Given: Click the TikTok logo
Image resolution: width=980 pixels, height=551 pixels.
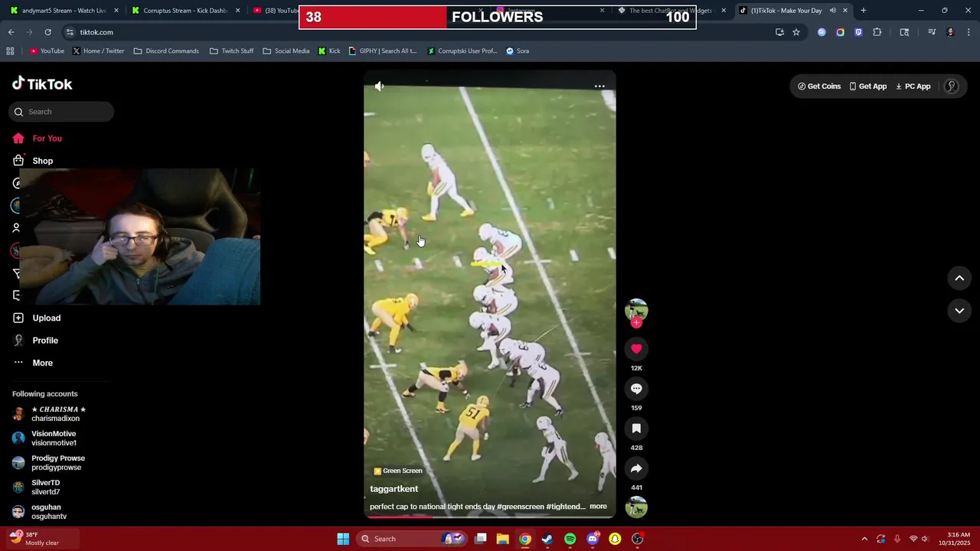Looking at the screenshot, I should (42, 84).
